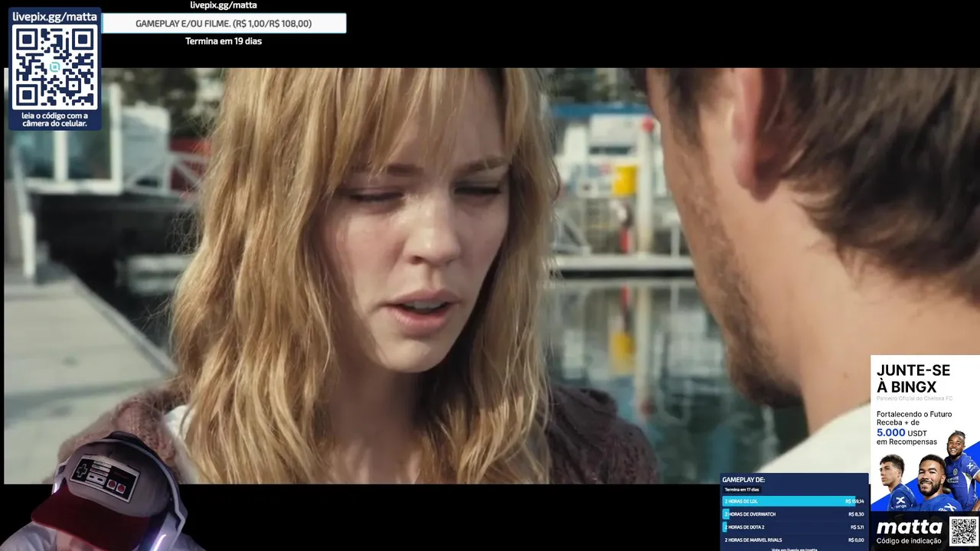This screenshot has height=551, width=980.
Task: Click the 'R$ 8,30' Overwatch amount
Action: [856, 514]
